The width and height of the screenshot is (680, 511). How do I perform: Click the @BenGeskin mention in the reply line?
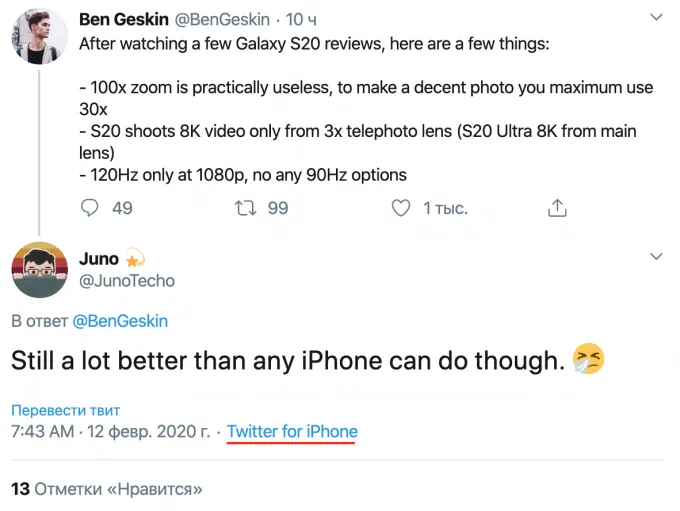click(x=121, y=321)
